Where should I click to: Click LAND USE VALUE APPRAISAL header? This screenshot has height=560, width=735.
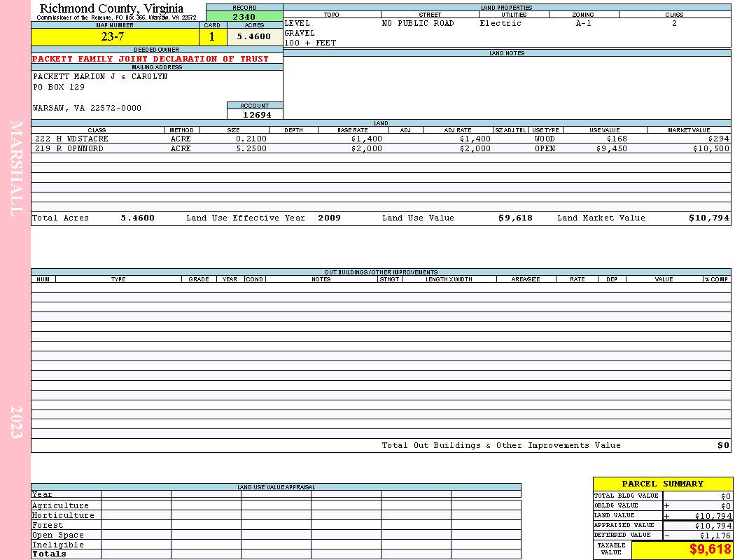click(x=276, y=487)
